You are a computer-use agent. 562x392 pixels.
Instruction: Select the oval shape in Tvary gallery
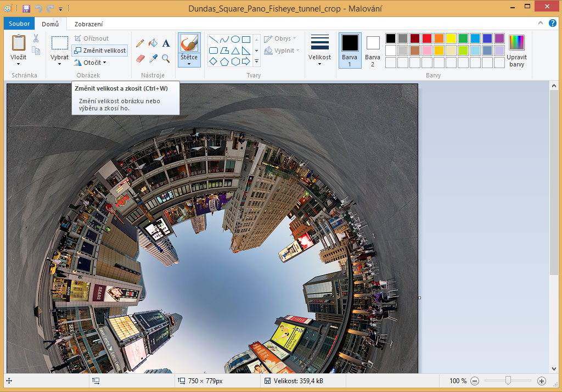(x=235, y=39)
